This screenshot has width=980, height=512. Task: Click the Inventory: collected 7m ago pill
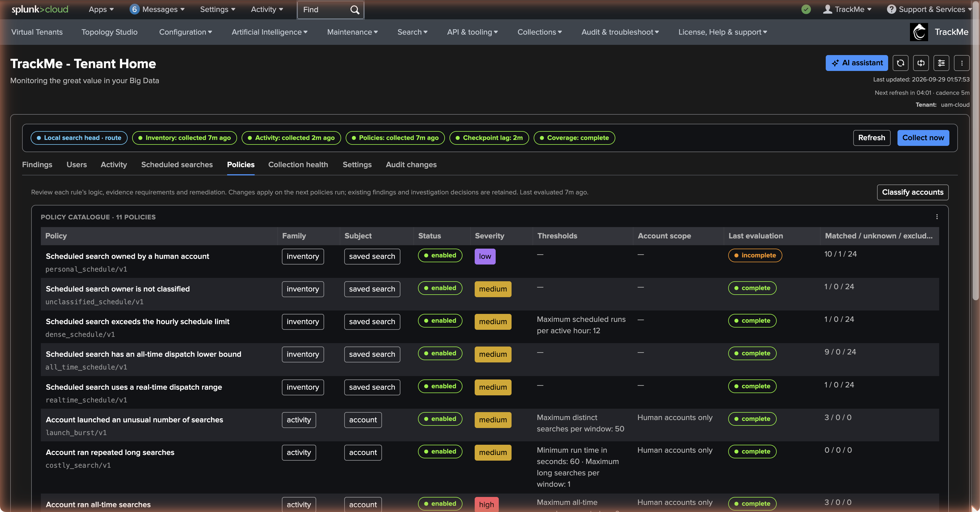[x=185, y=138]
